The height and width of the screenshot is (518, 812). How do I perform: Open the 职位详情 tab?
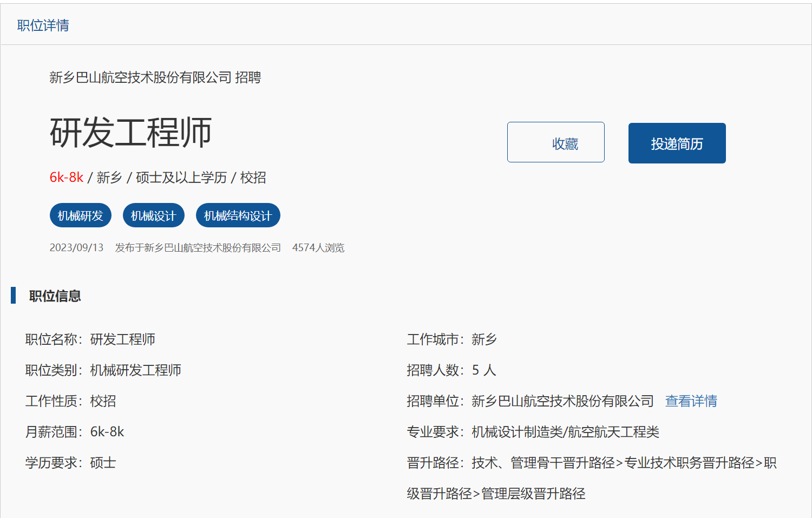(43, 25)
